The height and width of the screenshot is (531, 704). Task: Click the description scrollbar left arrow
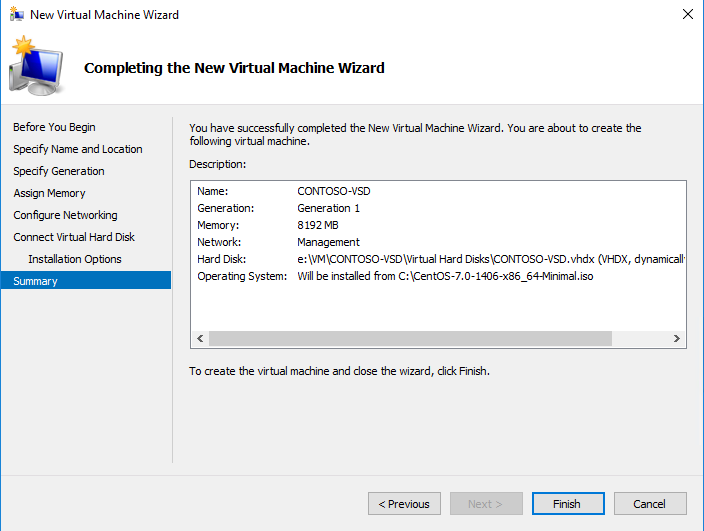click(199, 339)
